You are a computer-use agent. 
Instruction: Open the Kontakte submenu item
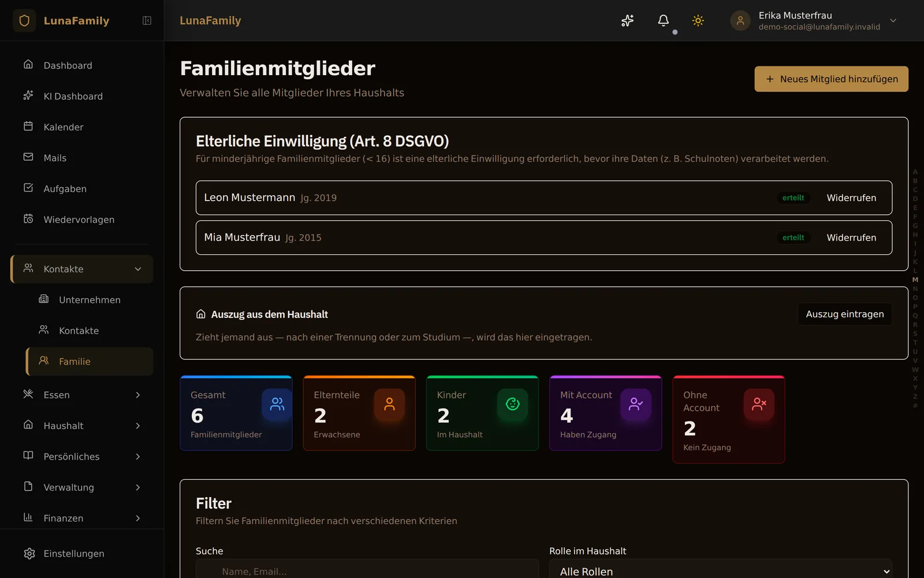point(90,331)
